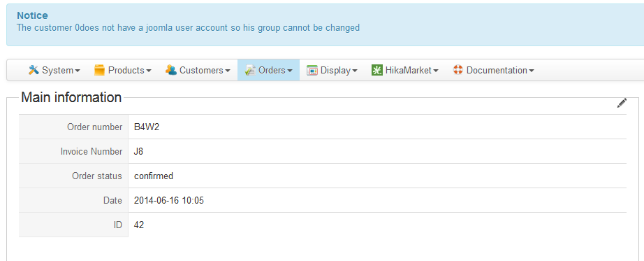644x261 pixels.
Task: Expand the System dropdown caret
Action: click(x=78, y=71)
